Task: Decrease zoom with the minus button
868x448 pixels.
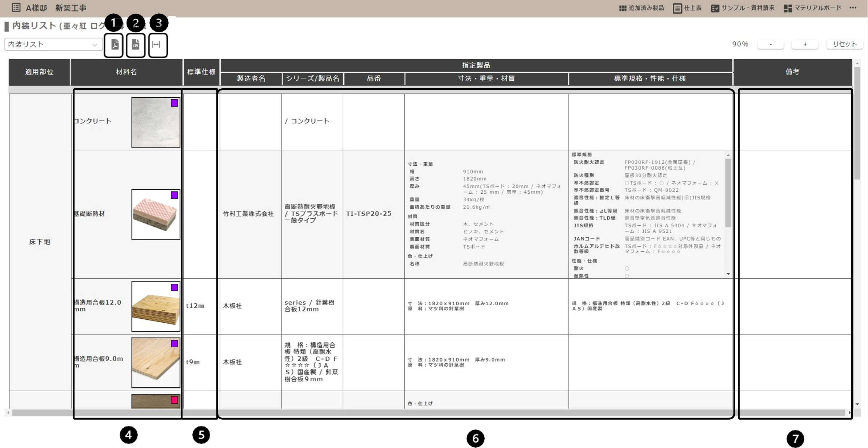Action: coord(771,44)
